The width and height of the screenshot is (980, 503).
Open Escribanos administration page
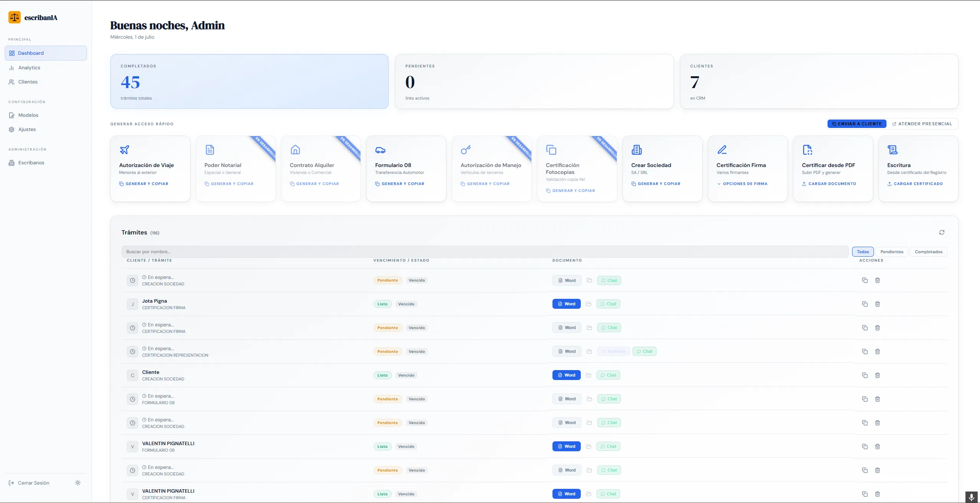coord(46,162)
